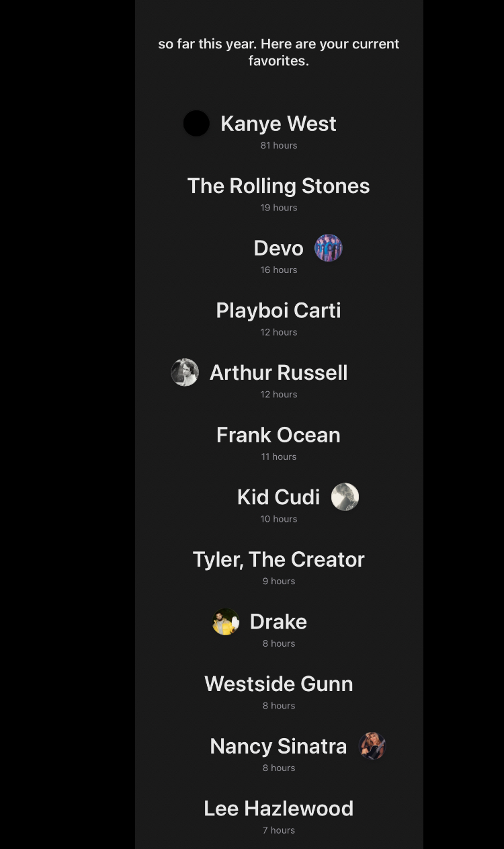Select the Kid Cudi artist name
The width and height of the screenshot is (504, 849).
(278, 497)
